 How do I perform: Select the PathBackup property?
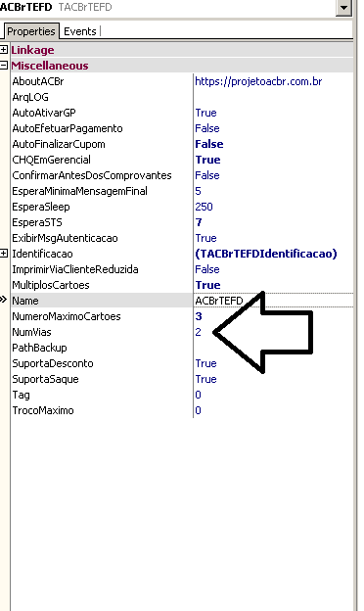click(39, 348)
